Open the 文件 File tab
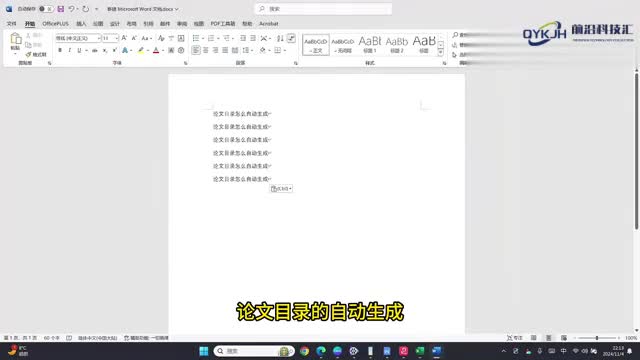Image resolution: width=640 pixels, height=360 pixels. pos(11,24)
